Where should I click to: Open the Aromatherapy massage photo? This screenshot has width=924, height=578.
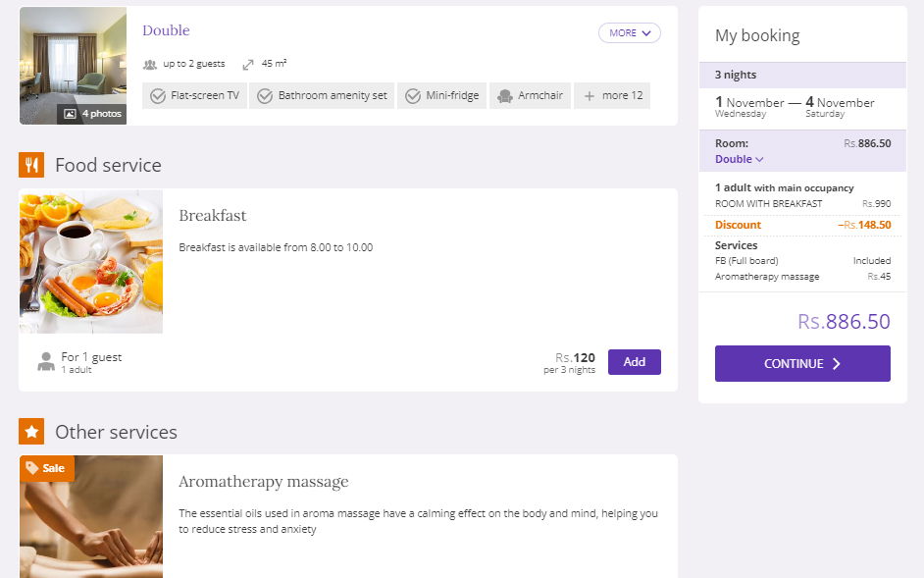pyautogui.click(x=91, y=520)
